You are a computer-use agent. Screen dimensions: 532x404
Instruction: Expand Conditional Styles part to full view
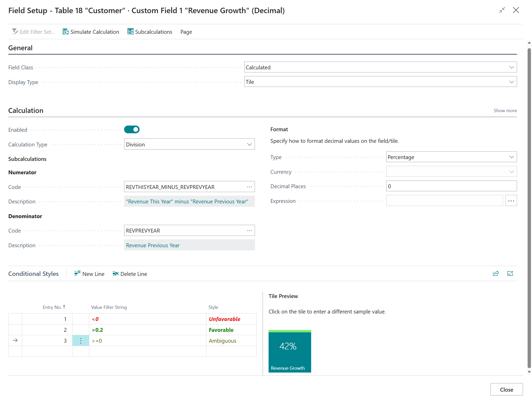(x=510, y=274)
